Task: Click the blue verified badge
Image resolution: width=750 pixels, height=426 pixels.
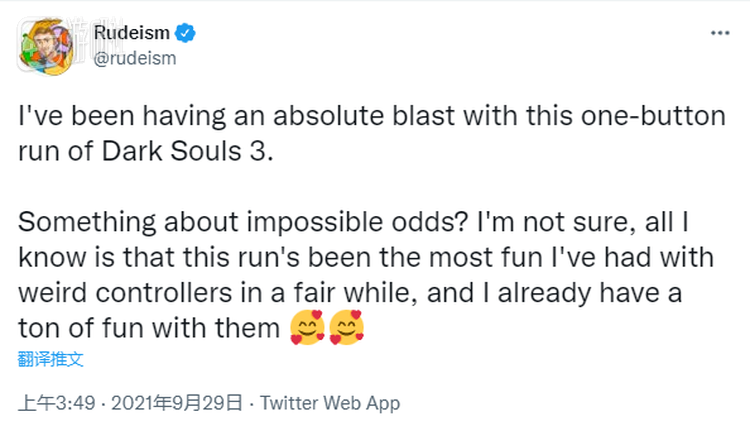Action: (187, 33)
